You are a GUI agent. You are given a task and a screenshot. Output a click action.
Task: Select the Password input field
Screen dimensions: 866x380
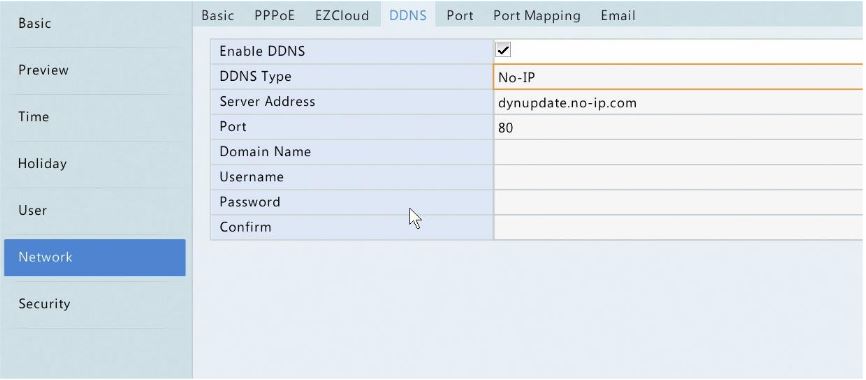point(679,202)
